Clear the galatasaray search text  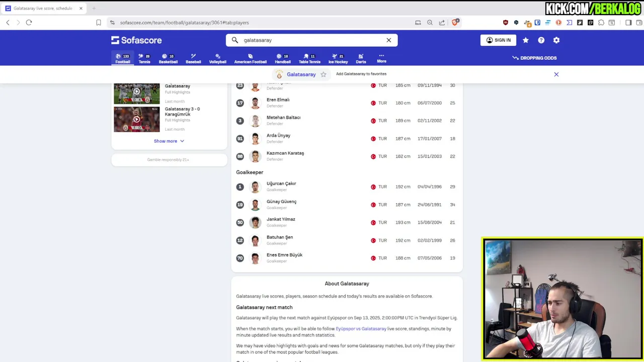coord(388,40)
